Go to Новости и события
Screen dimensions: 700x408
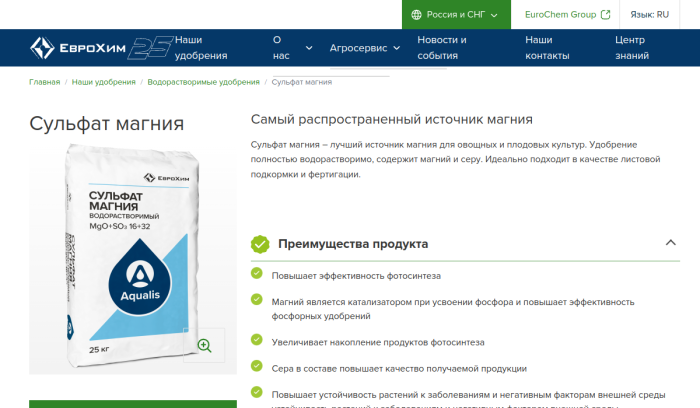(442, 48)
